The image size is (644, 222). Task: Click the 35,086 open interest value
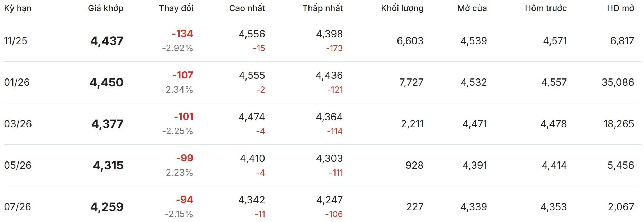618,82
